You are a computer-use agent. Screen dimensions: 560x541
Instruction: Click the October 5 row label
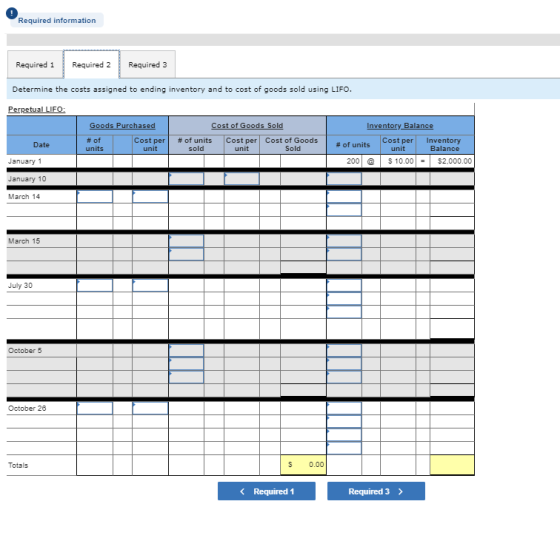(25, 350)
